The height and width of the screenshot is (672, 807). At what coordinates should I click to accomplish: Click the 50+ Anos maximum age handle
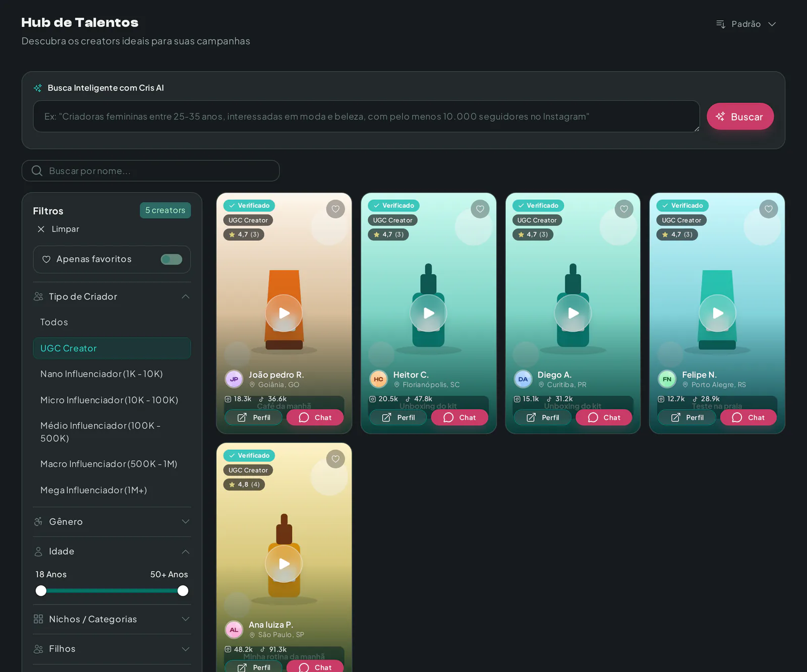coord(183,591)
